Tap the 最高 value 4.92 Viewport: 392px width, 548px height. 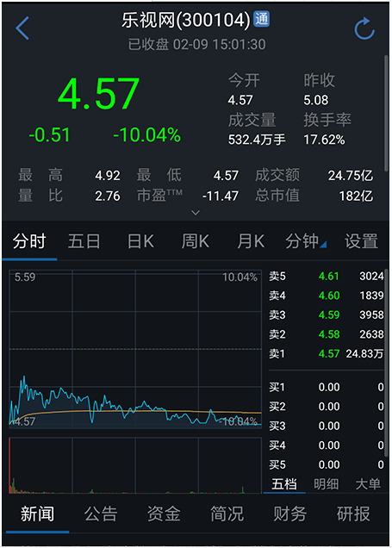[x=108, y=176]
